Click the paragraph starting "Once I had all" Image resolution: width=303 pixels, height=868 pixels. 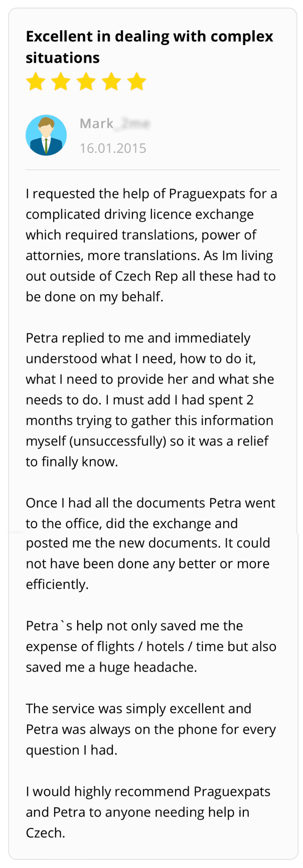[x=150, y=543]
